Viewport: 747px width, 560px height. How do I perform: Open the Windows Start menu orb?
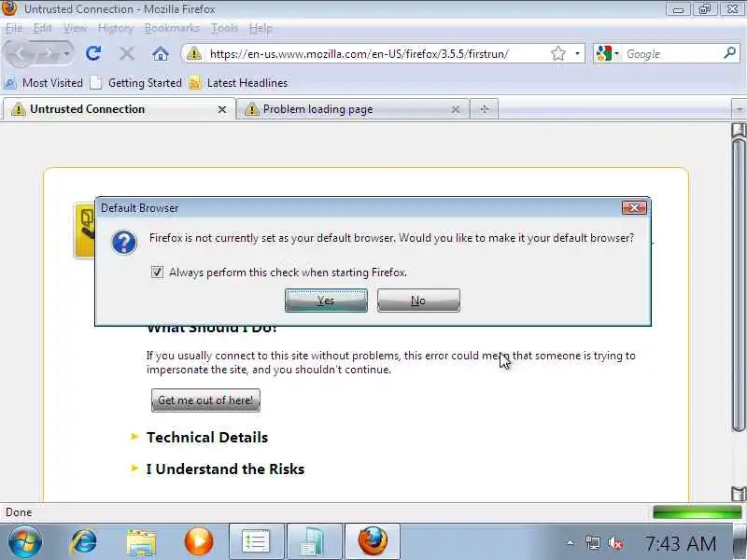(x=25, y=542)
